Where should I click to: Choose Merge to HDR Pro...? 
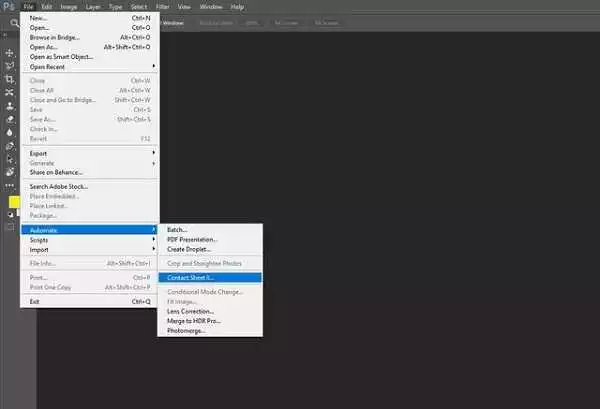coord(210,321)
